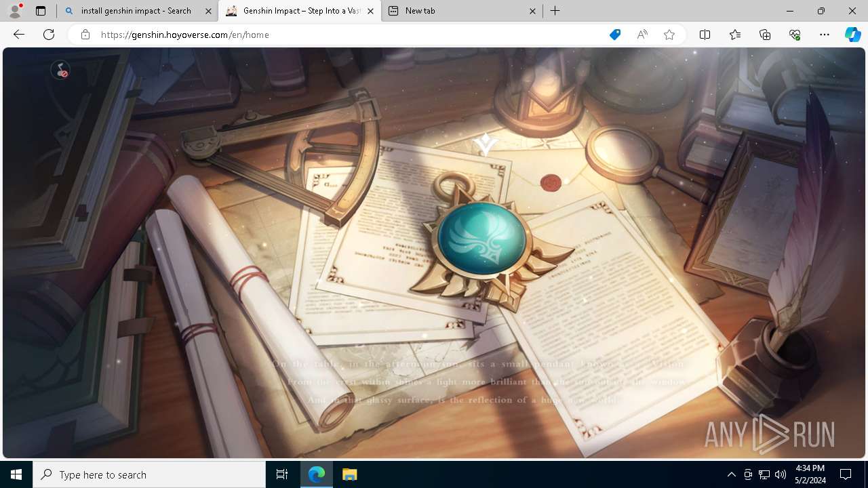Open split screen view
This screenshot has width=868, height=488.
(x=705, y=35)
